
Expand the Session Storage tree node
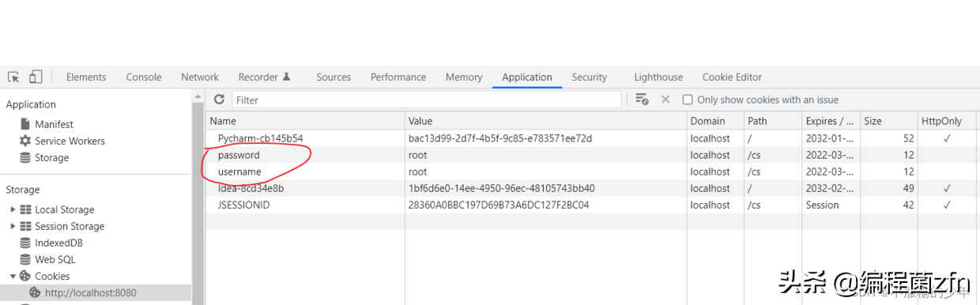pos(13,226)
